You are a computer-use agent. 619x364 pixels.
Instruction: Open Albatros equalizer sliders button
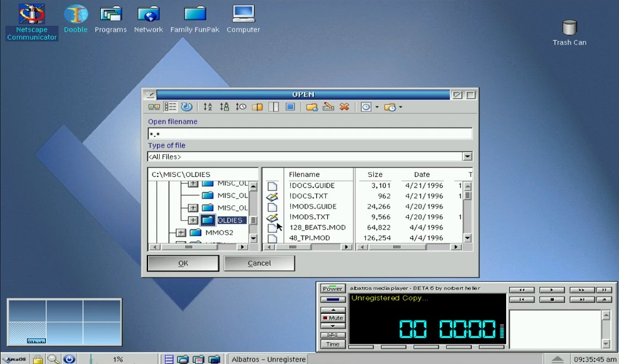tap(333, 335)
